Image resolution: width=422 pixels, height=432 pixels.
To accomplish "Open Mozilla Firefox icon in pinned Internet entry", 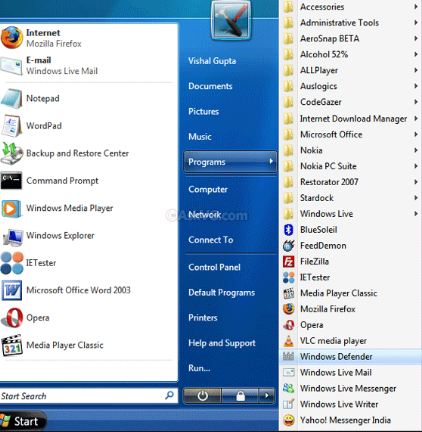I will (x=12, y=37).
